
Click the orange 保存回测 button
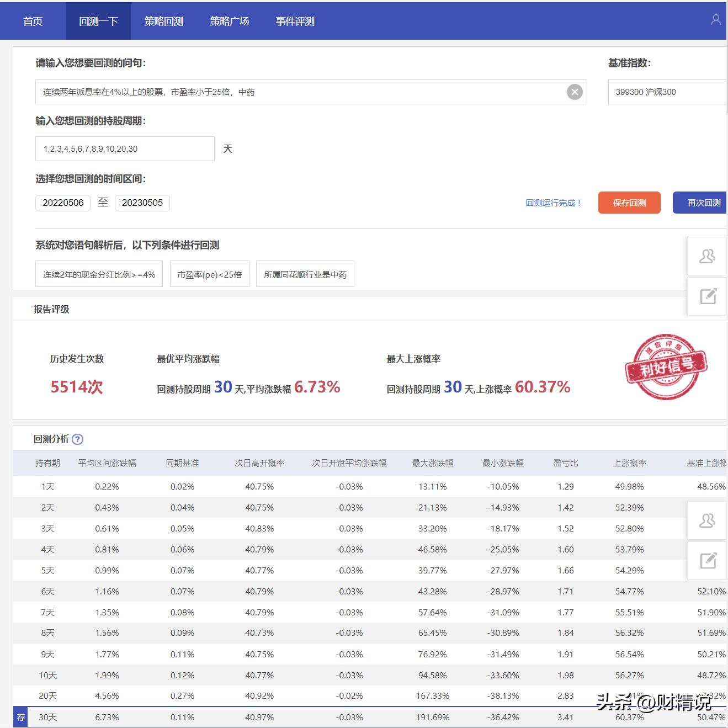(x=629, y=203)
